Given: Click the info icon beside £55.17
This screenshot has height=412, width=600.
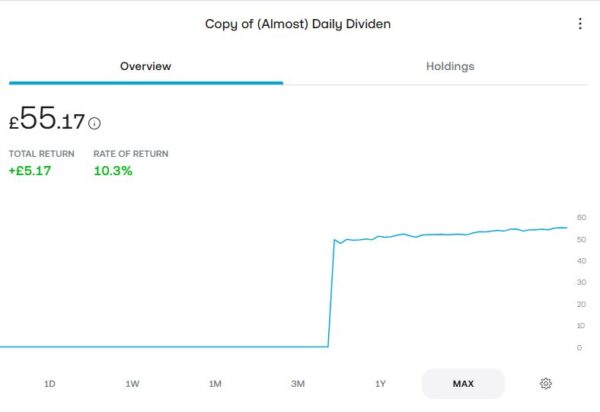Looking at the screenshot, I should point(95,123).
